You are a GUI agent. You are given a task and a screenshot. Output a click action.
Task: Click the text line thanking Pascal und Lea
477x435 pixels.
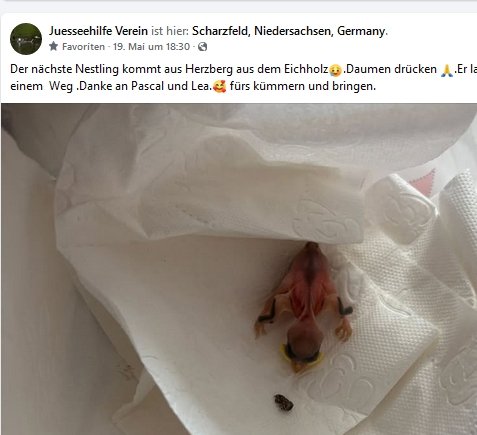(193, 86)
